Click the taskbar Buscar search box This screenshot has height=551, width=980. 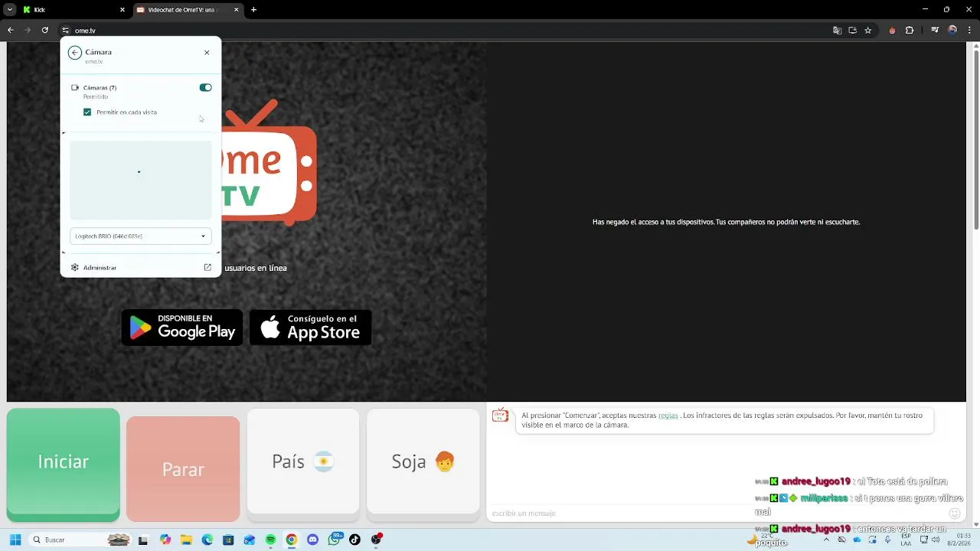[80, 540]
